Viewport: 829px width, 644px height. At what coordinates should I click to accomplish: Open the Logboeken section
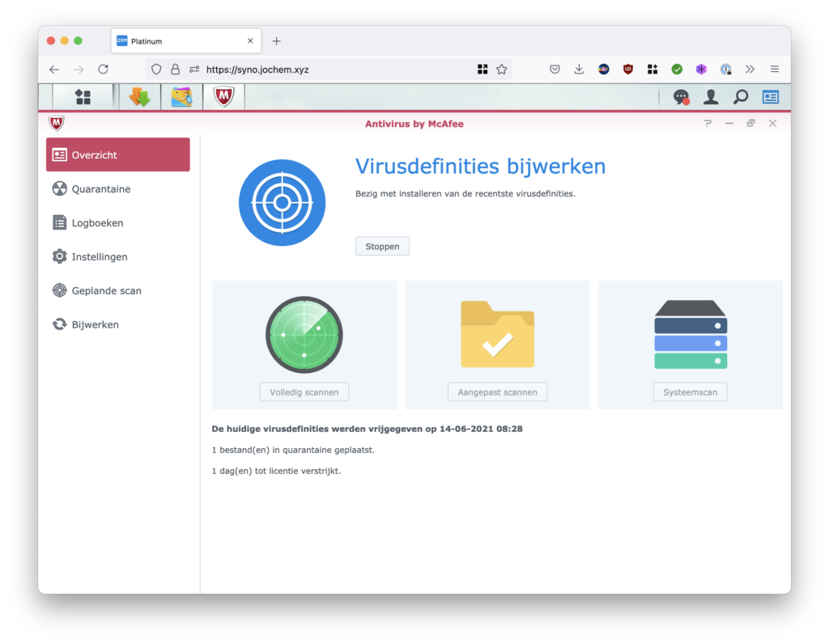coord(118,222)
